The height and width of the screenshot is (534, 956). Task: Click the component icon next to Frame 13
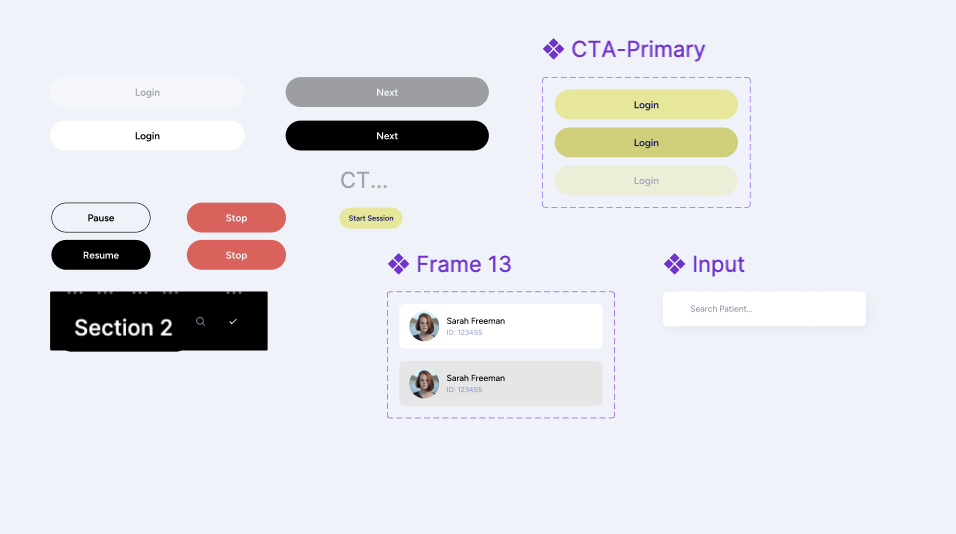click(x=398, y=264)
